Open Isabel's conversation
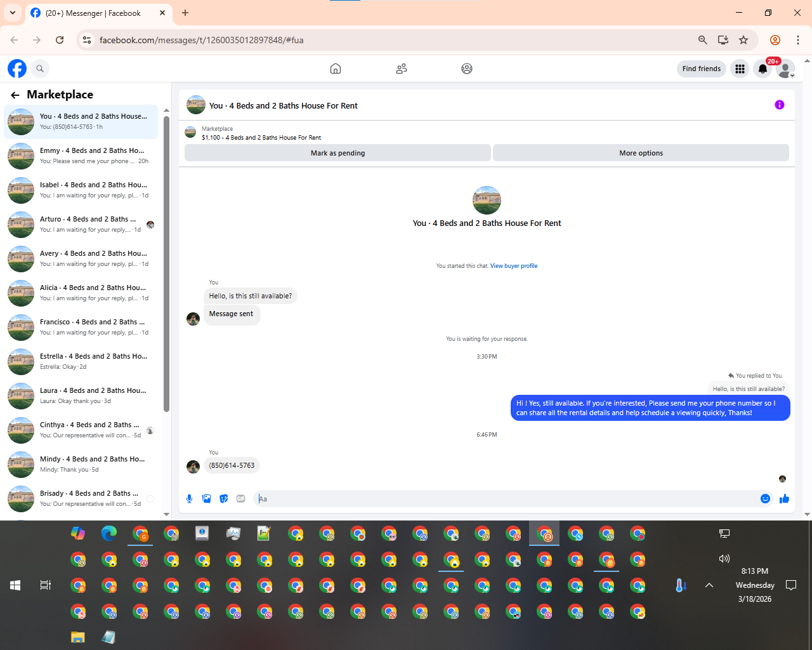The height and width of the screenshot is (650, 812). click(81, 190)
